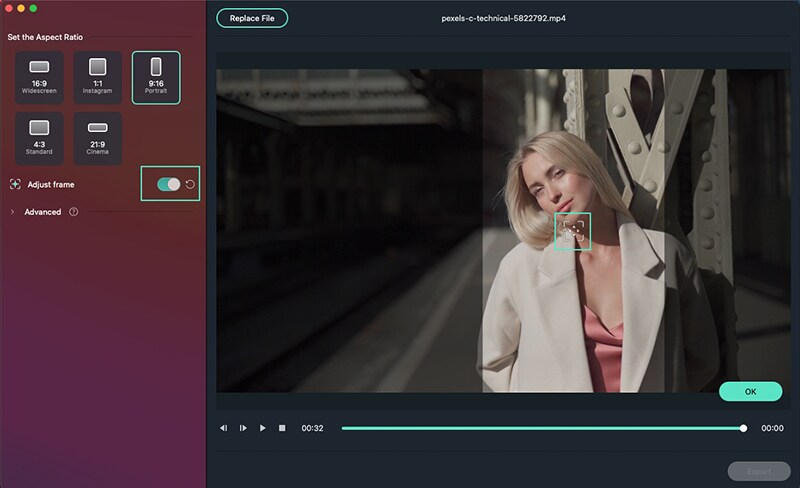Viewport: 800px width, 488px height.
Task: Stop the video playback
Action: coord(282,428)
